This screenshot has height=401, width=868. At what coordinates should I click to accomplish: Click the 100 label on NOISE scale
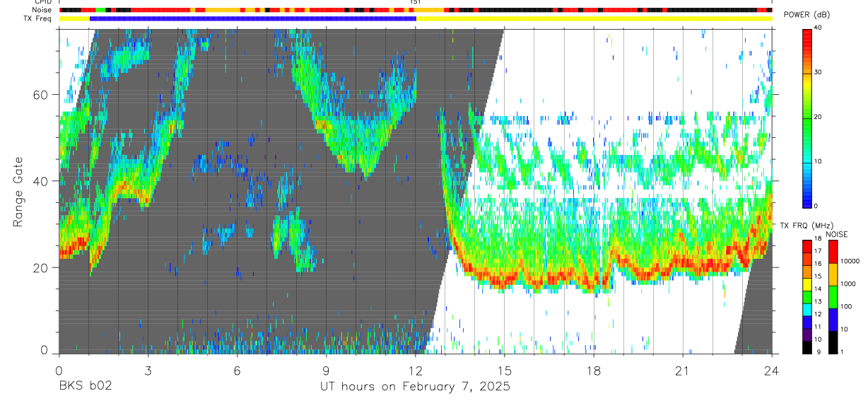click(x=847, y=306)
